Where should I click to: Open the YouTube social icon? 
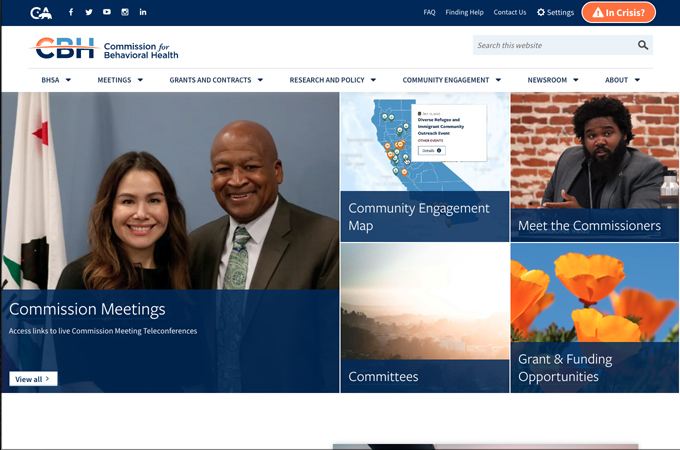tap(107, 12)
